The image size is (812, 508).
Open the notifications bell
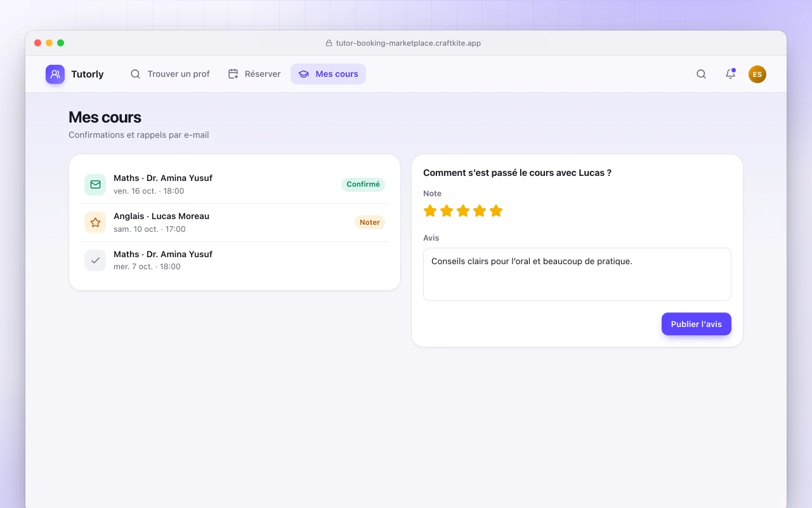(730, 74)
